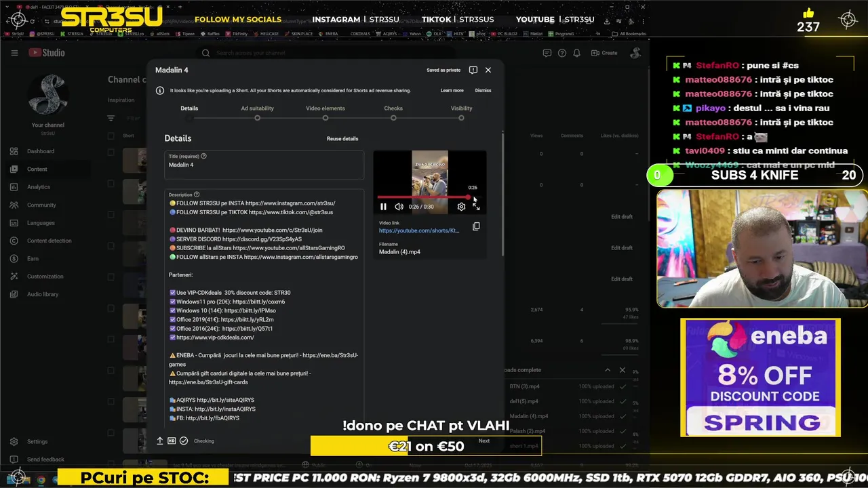
Task: Open the Chrome icon in the taskbar
Action: click(x=41, y=480)
